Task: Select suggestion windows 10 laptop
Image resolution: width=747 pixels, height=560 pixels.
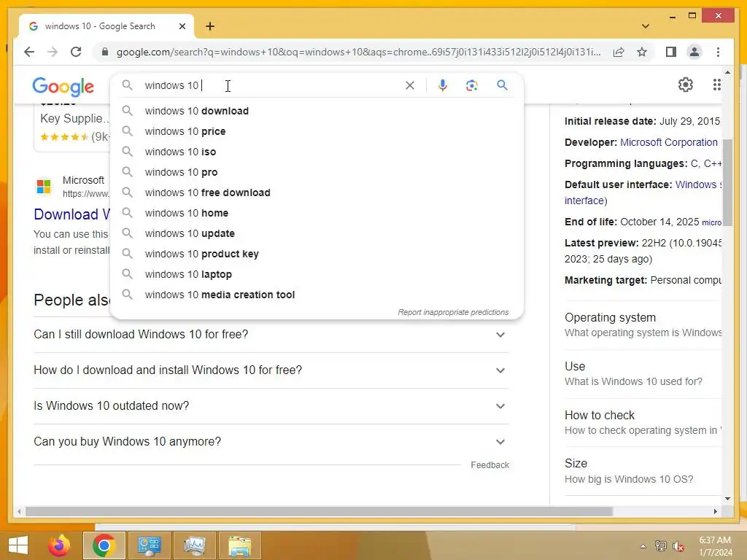Action: pyautogui.click(x=317, y=275)
